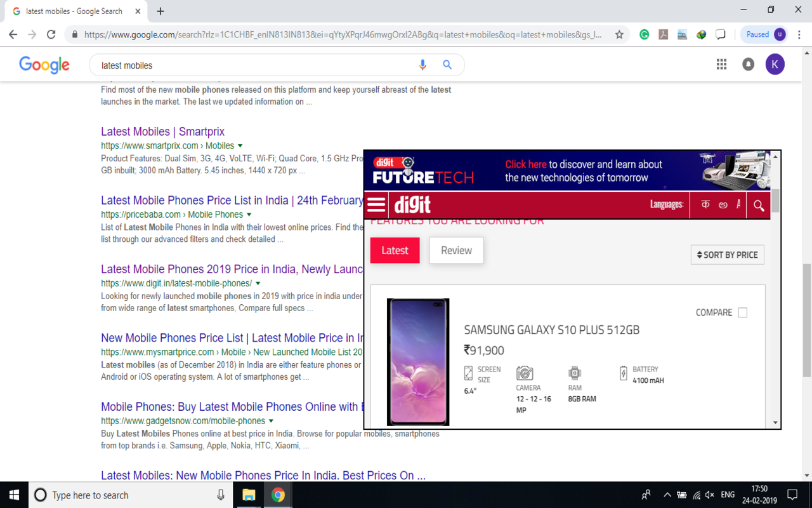Click the Windows taskbar search box

click(130, 495)
